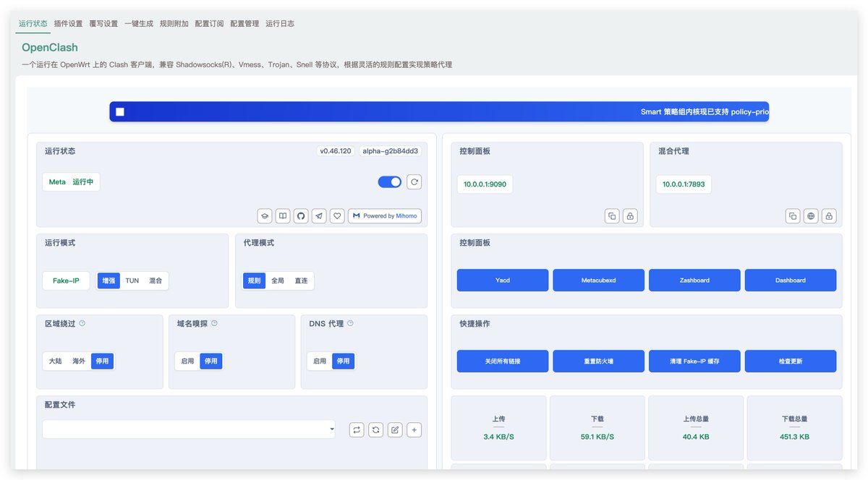Copy the control panel address 10.0.0.1:9090
Screen dimensions: 868x480
click(612, 215)
